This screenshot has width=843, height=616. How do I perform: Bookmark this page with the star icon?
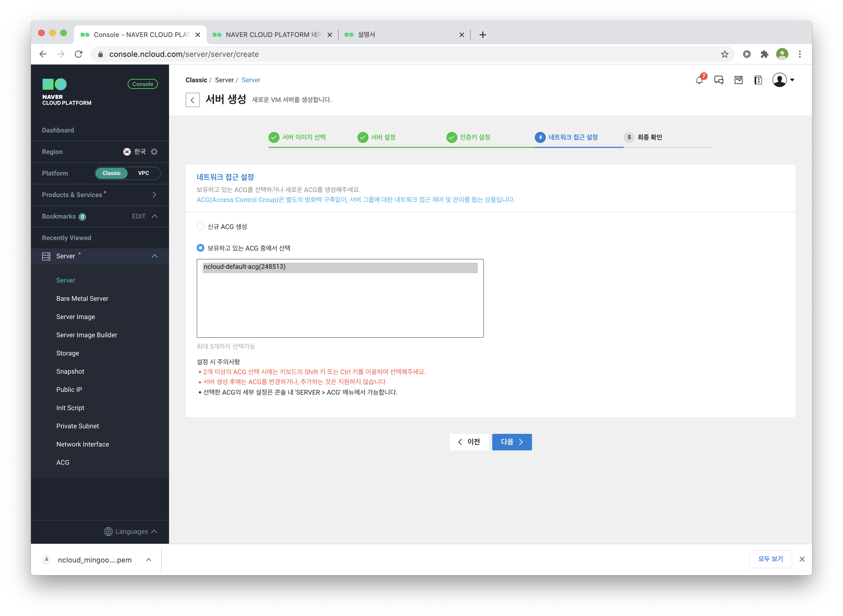(x=724, y=54)
